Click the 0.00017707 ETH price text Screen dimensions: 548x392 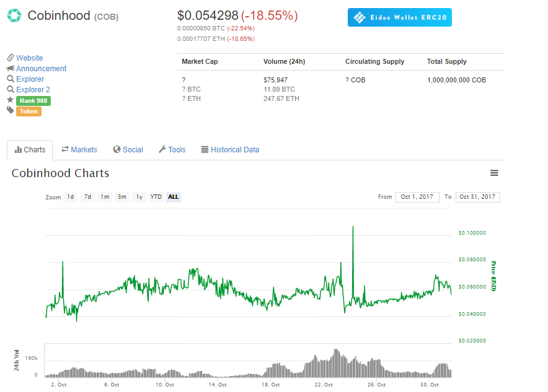coord(201,39)
